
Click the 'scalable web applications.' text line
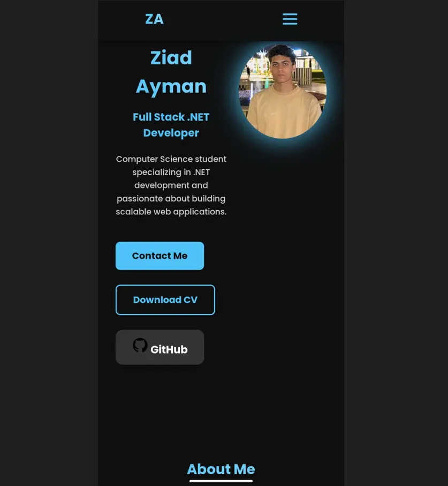(171, 212)
